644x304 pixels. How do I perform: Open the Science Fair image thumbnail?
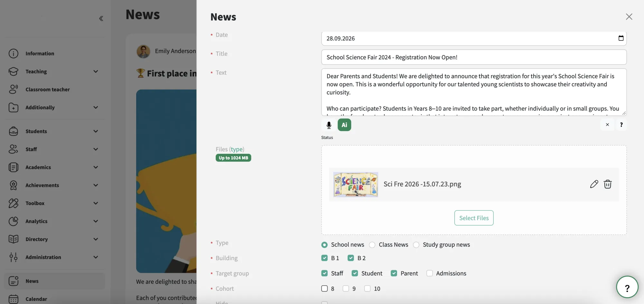pos(355,184)
